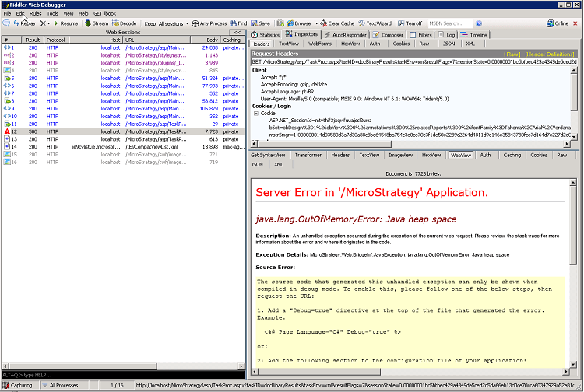The width and height of the screenshot is (584, 392).
Task: Open the View menu
Action: (69, 13)
